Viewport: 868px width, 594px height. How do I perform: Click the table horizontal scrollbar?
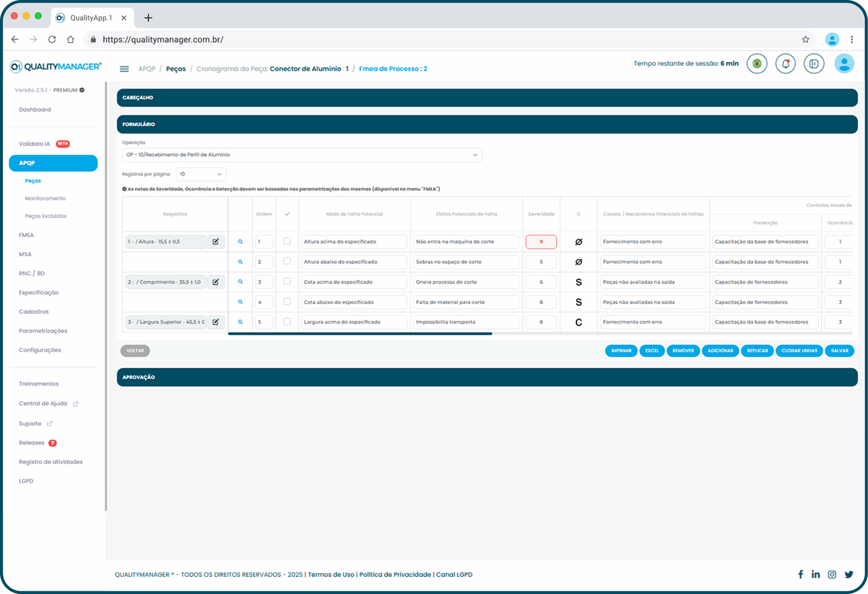click(360, 334)
